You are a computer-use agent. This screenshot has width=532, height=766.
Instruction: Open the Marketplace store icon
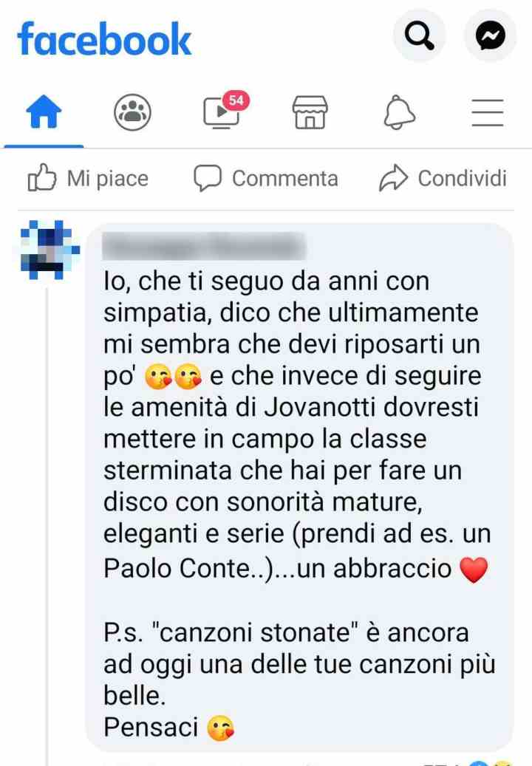click(310, 112)
